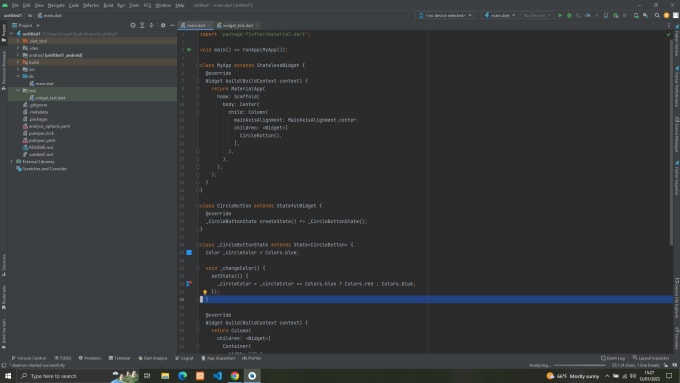The image size is (680, 383).
Task: Click color swatch beside Colors.red ternary line
Action: pos(189,284)
